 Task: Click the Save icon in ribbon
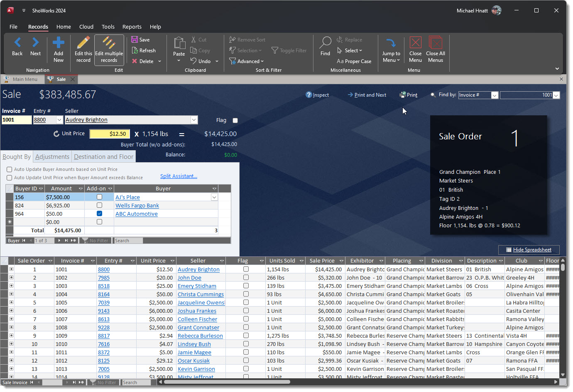click(x=135, y=39)
